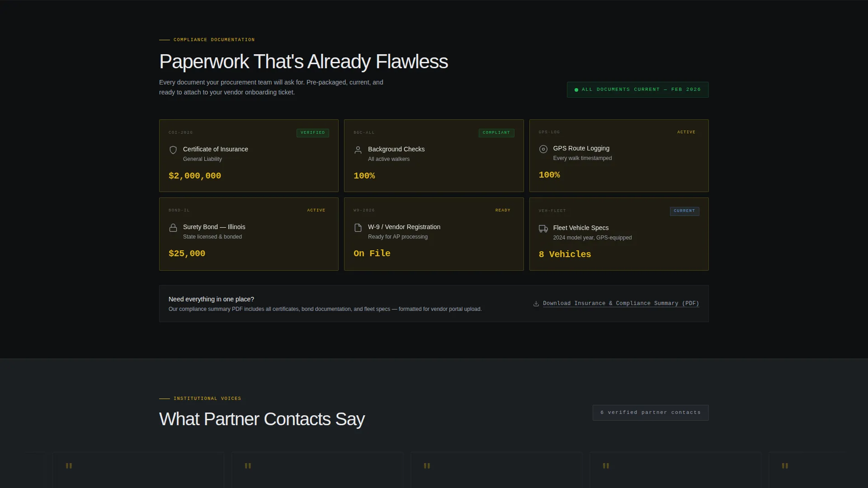Click the VERIFIED badge on insurance card
The width and height of the screenshot is (868, 488).
[x=313, y=133]
